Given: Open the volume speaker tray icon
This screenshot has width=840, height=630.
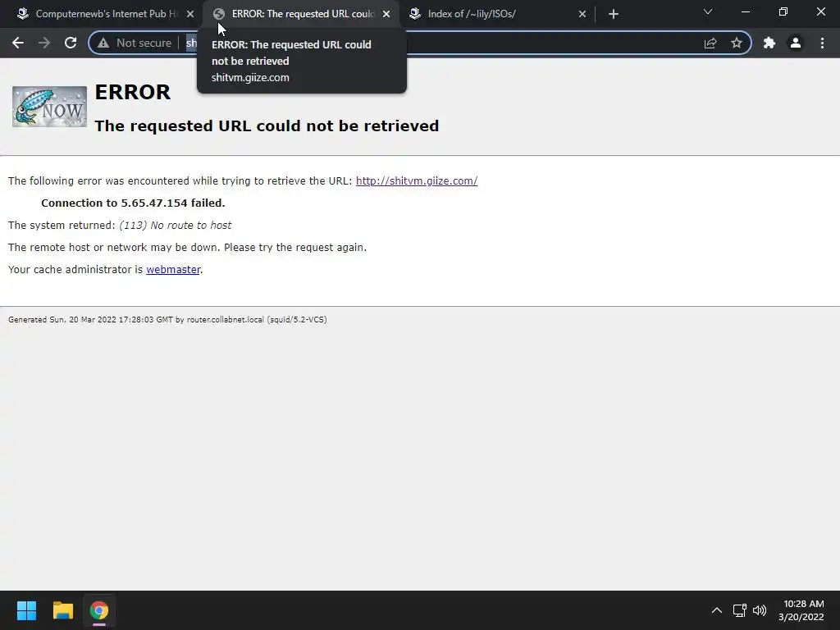Looking at the screenshot, I should point(760,610).
